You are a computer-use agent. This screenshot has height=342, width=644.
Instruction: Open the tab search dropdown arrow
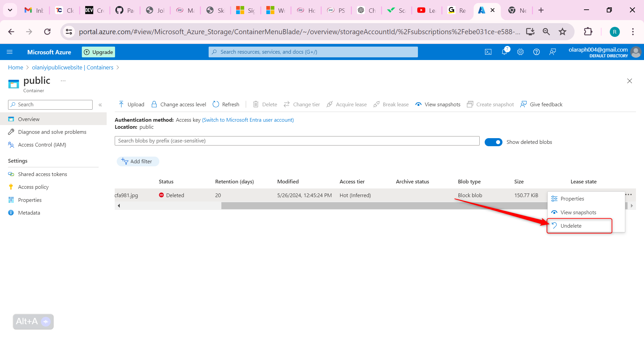(x=10, y=10)
